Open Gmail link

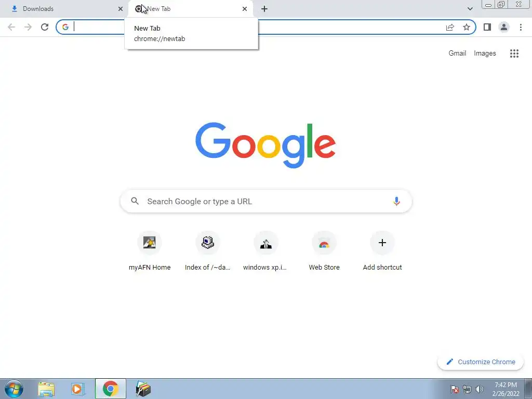click(x=457, y=54)
